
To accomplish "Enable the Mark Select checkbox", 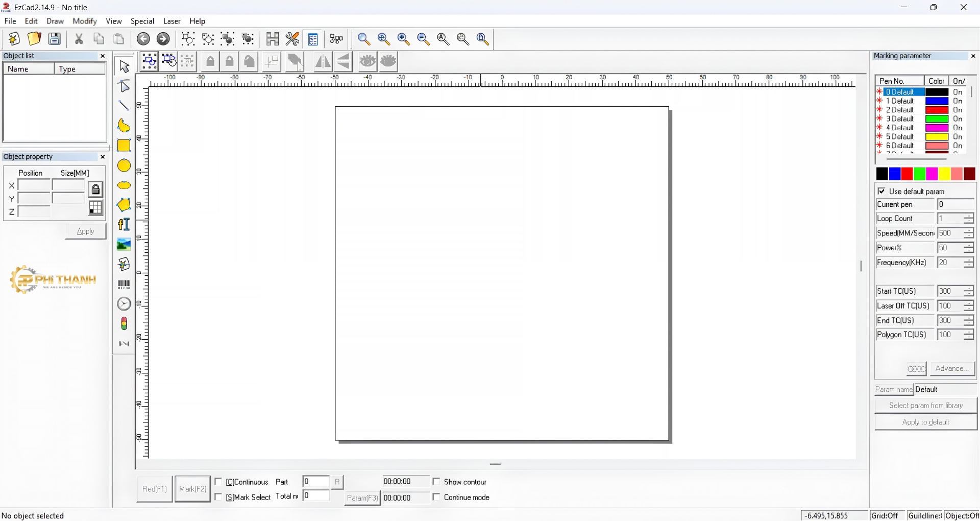I will coord(218,498).
